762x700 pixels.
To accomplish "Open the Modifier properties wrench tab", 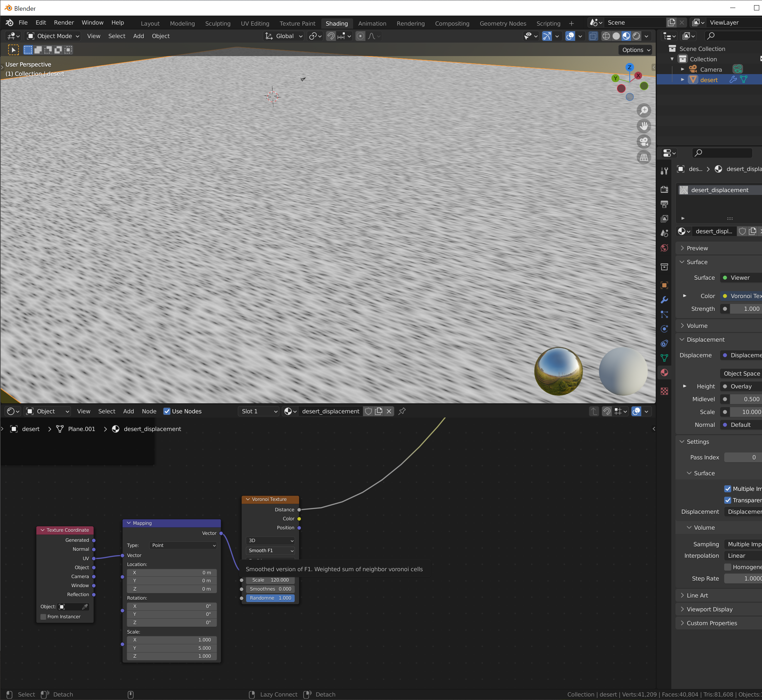I will (664, 300).
